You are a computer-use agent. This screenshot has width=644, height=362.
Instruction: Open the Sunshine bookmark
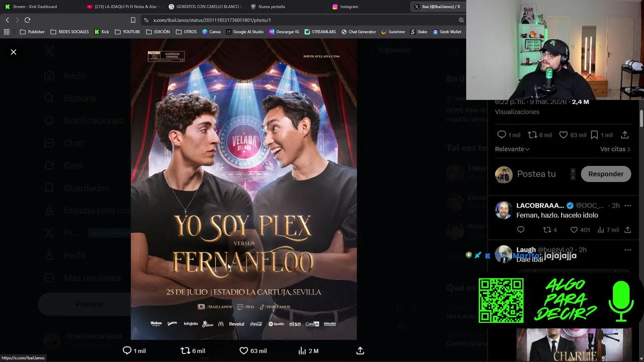(x=393, y=32)
